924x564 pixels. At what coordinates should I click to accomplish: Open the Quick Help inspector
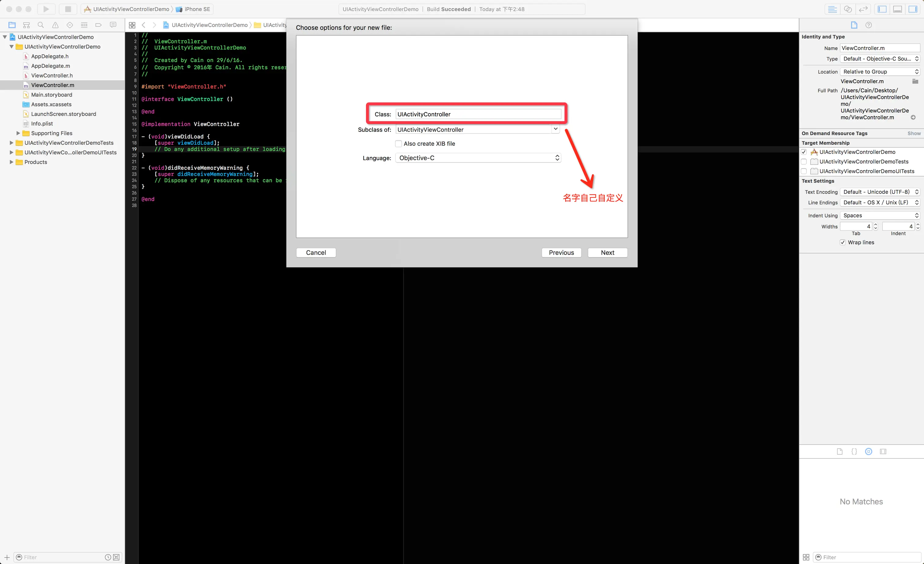868,25
